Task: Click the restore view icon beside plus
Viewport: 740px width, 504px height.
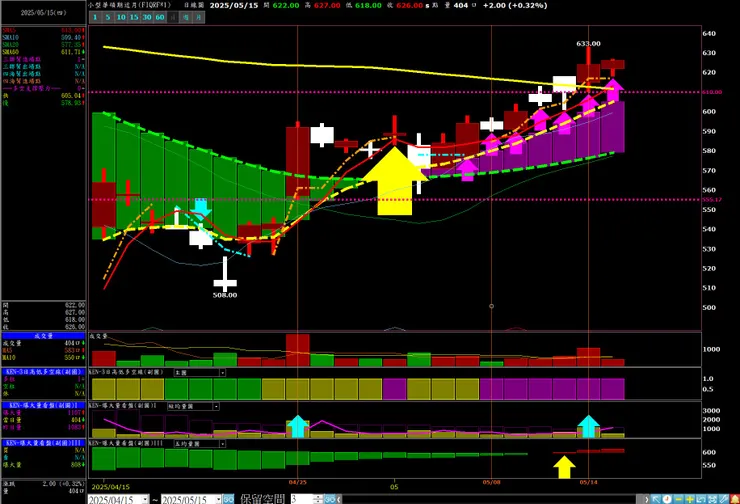Action: 701,499
